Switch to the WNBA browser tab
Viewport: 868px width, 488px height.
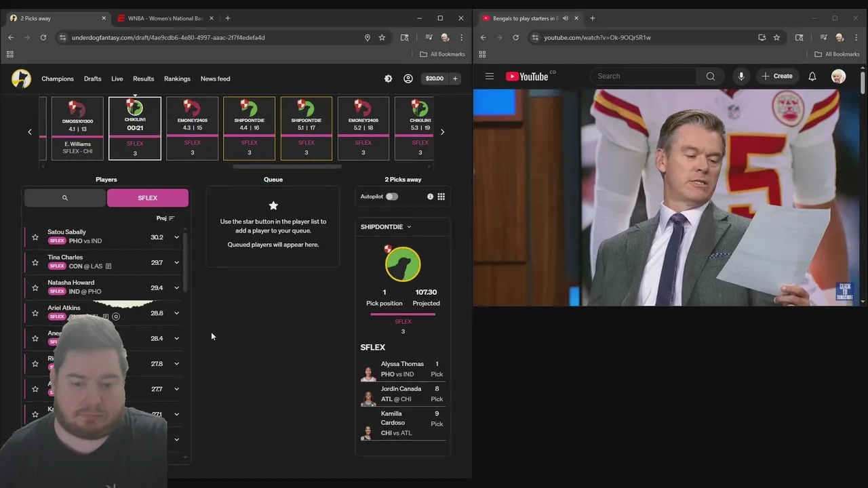pos(165,18)
